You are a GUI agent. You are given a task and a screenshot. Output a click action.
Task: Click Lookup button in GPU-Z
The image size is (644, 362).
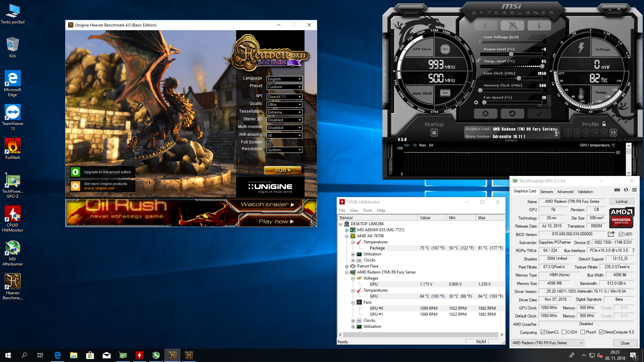(622, 201)
